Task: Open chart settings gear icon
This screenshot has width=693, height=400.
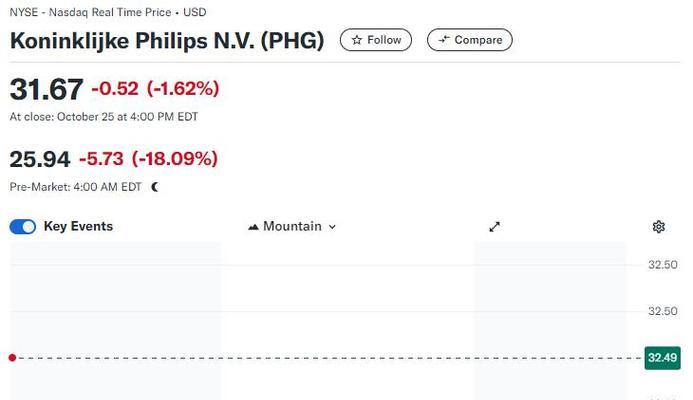Action: click(x=659, y=227)
